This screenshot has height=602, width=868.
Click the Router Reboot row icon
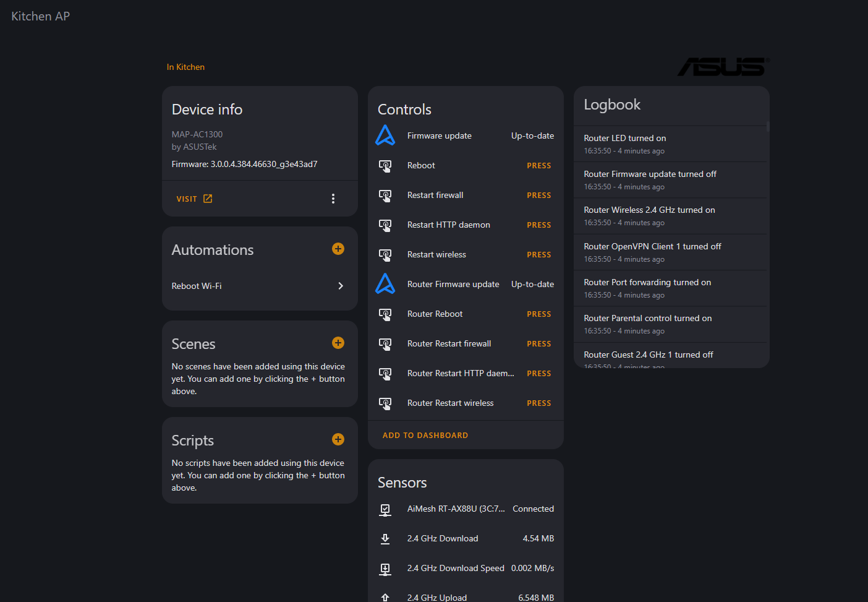pyautogui.click(x=385, y=314)
